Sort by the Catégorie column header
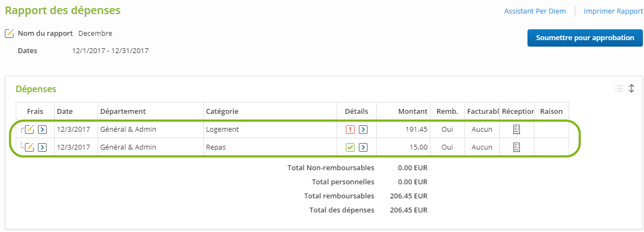Image resolution: width=644 pixels, height=232 pixels. click(x=222, y=112)
